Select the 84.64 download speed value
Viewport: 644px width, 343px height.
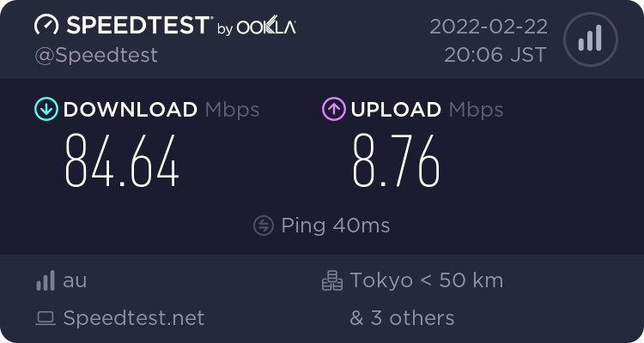(123, 163)
